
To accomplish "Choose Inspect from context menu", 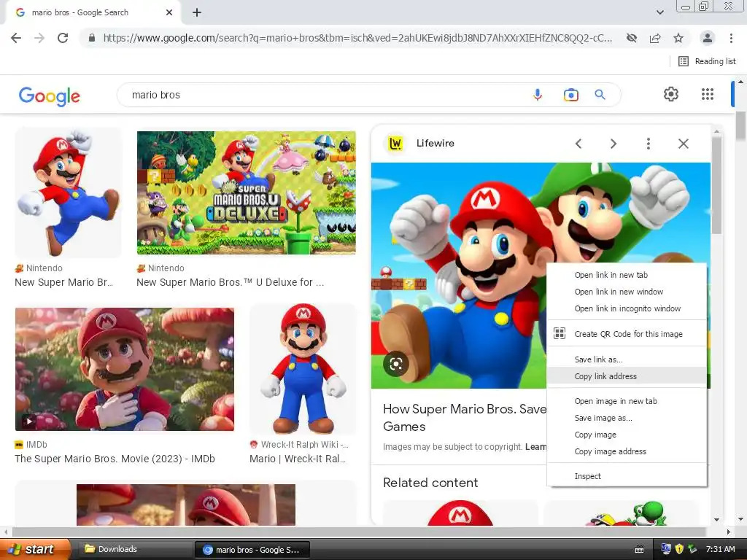I will point(627,476).
